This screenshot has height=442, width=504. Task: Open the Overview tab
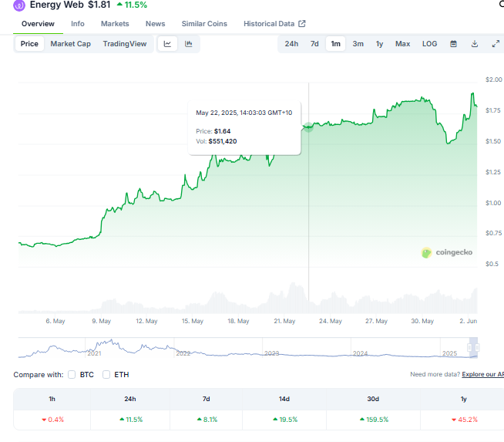38,24
